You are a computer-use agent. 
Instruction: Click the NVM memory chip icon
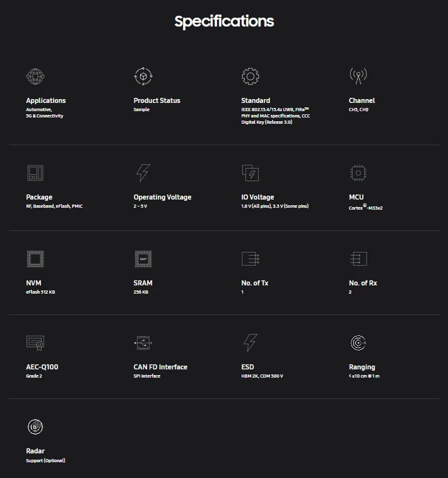point(35,259)
